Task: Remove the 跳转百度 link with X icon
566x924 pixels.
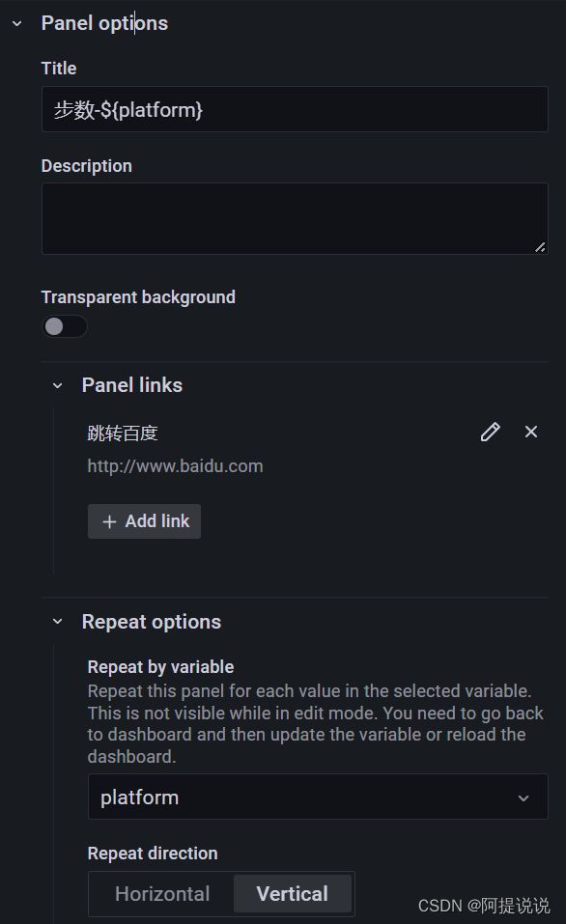Action: click(530, 432)
